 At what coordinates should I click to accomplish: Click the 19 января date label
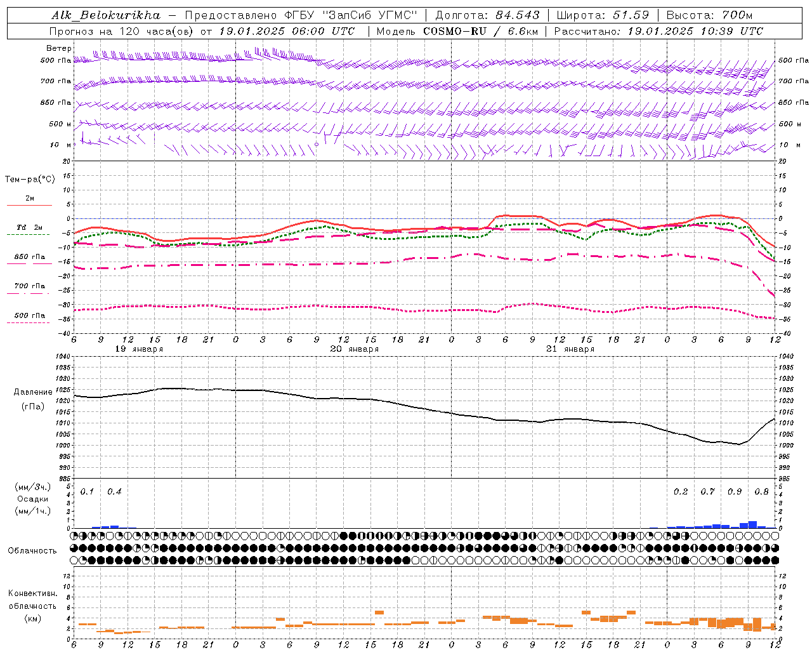click(139, 349)
